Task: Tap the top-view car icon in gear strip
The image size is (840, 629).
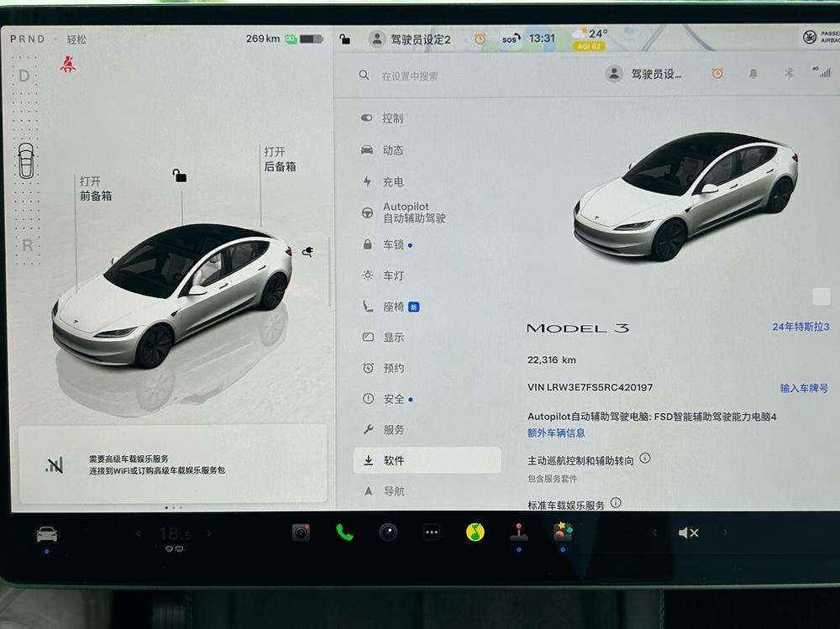Action: click(x=26, y=160)
